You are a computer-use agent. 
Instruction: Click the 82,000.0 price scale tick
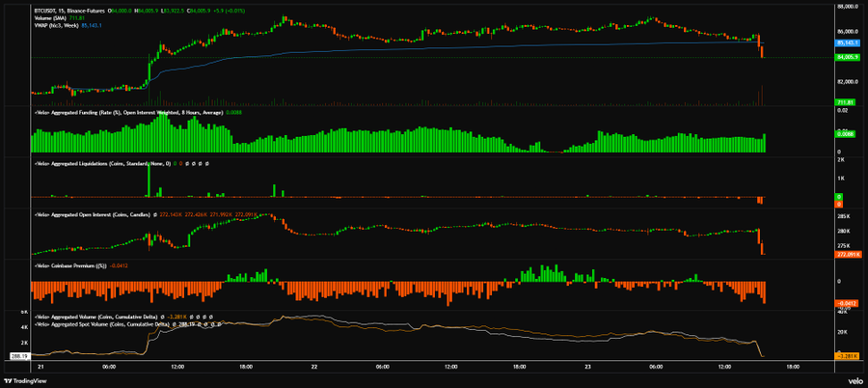point(848,82)
